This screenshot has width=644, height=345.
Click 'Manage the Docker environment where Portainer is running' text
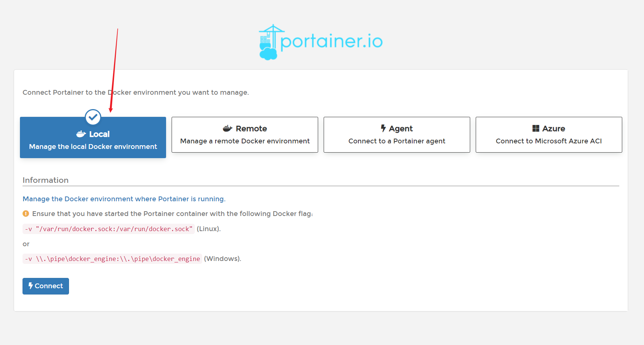[124, 199]
